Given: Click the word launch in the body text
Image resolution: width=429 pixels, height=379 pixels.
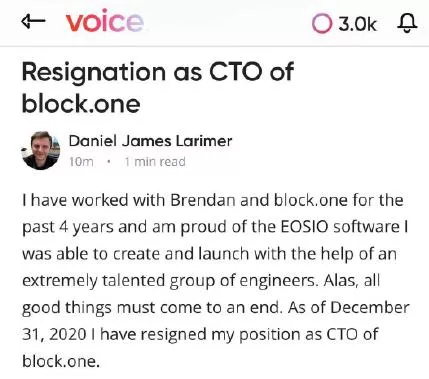Looking at the screenshot, I should (x=224, y=254).
